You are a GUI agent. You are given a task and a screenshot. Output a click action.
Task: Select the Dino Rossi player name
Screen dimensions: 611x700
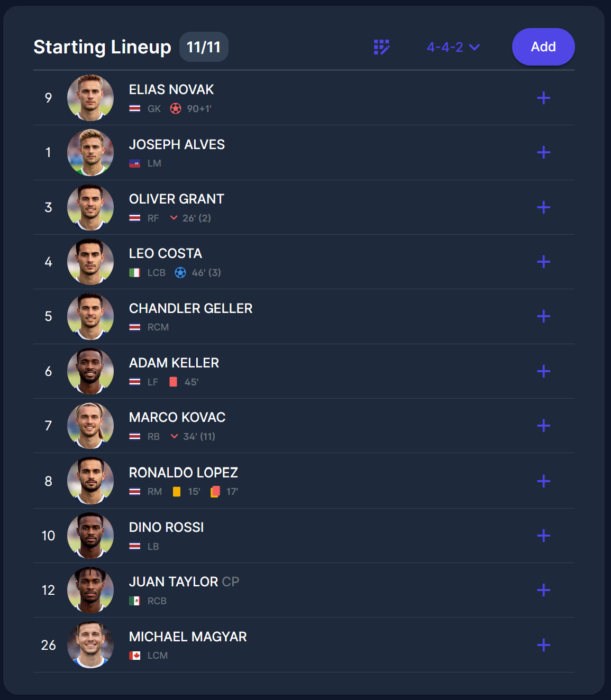coord(166,527)
